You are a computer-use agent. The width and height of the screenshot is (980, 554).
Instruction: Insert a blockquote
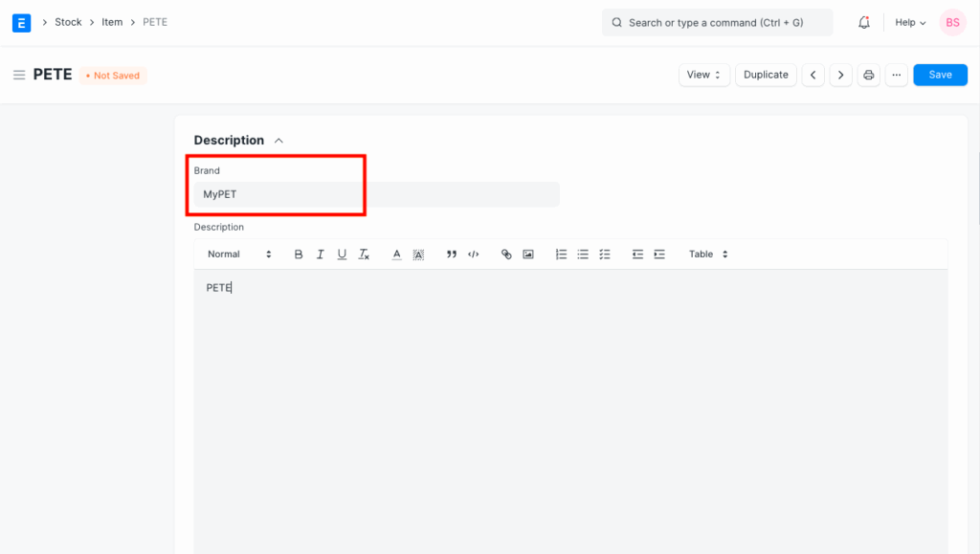[x=451, y=255]
